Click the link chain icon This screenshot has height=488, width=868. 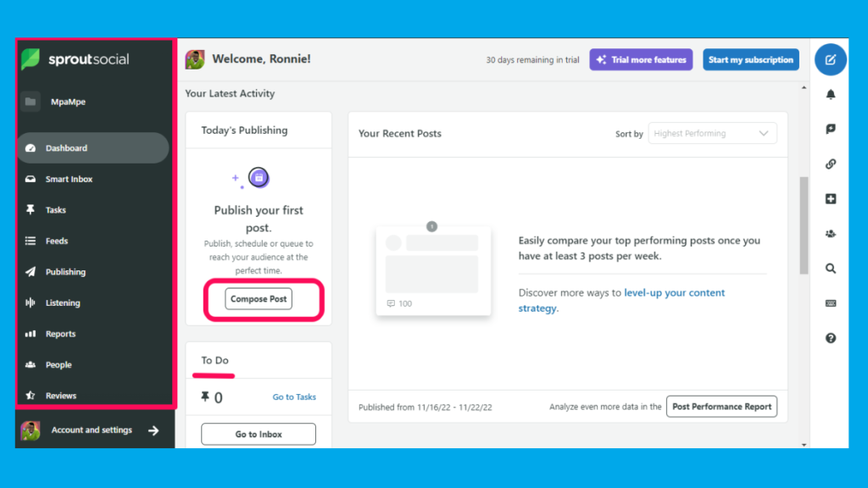(831, 164)
